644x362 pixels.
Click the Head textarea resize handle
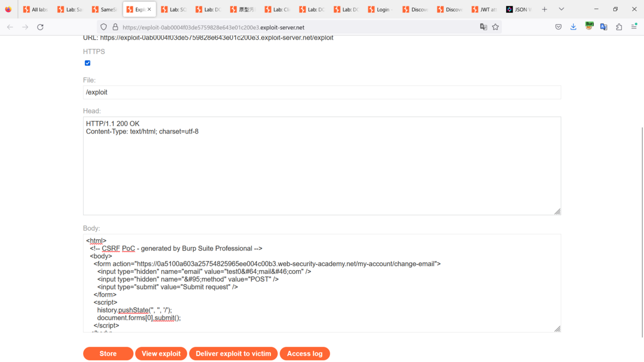557,211
